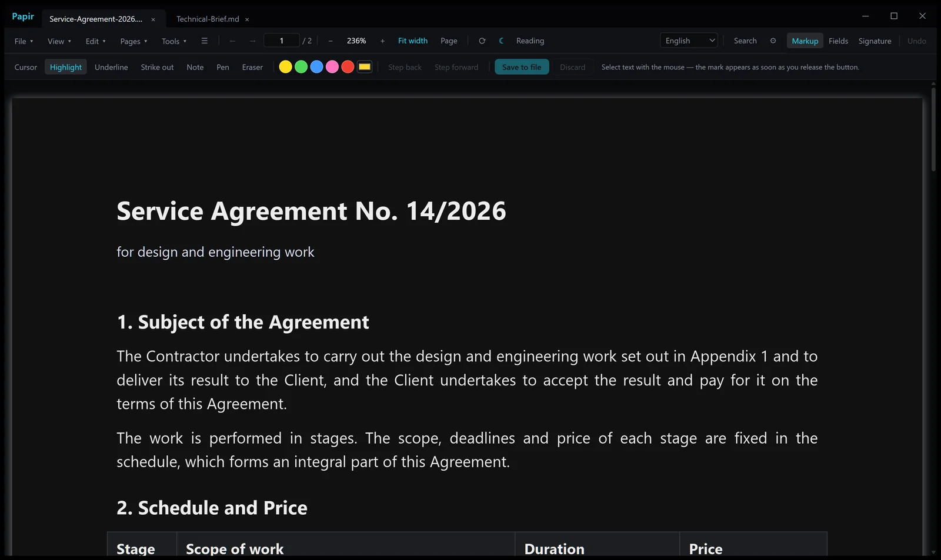941x560 pixels.
Task: Switch to the Fields mode
Action: (x=838, y=41)
